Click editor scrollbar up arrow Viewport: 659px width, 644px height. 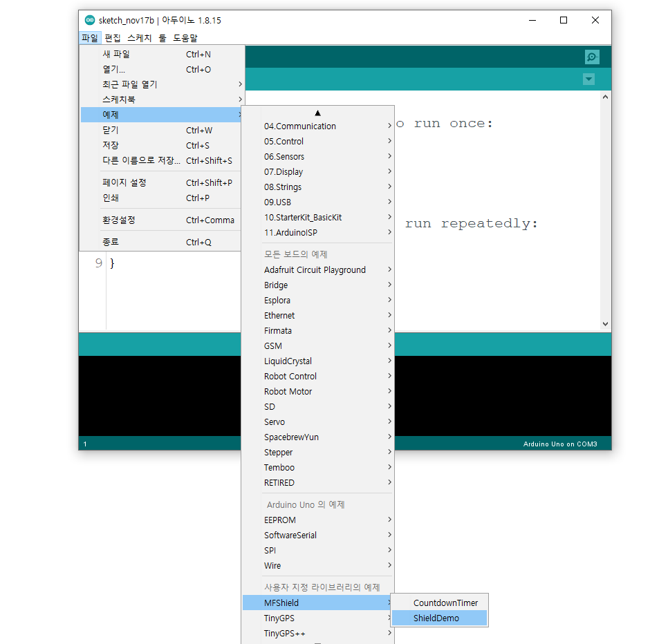[x=605, y=97]
